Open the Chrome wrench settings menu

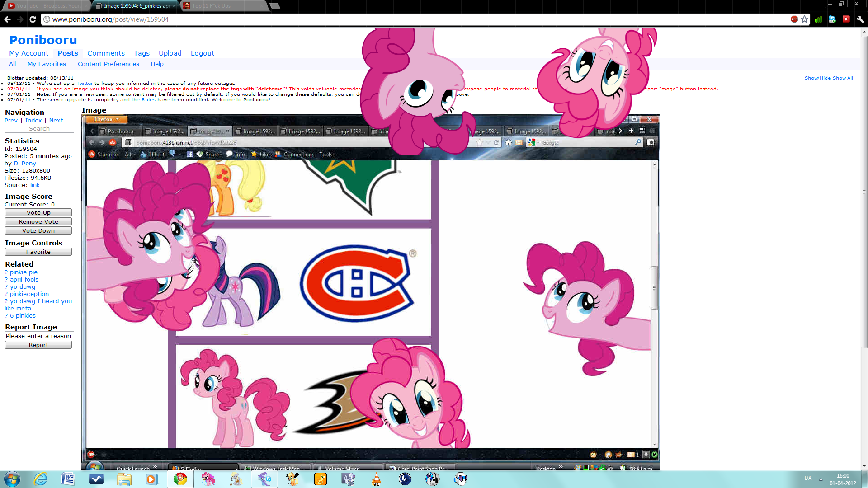click(860, 19)
